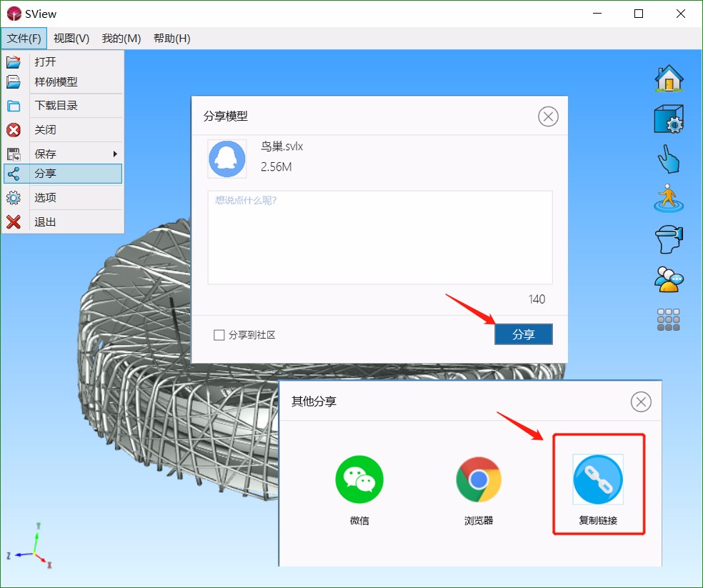The image size is (703, 588).
Task: Activate the walking person walkthrough icon
Action: (669, 198)
